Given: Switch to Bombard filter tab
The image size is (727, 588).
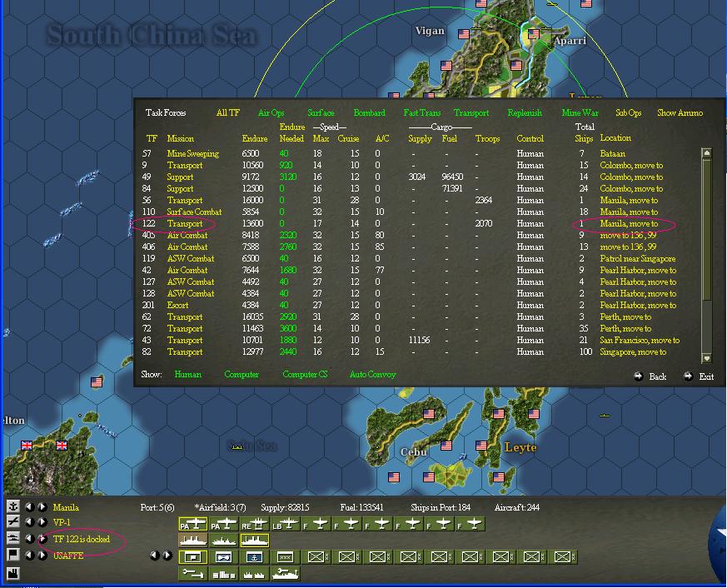Looking at the screenshot, I should point(369,112).
